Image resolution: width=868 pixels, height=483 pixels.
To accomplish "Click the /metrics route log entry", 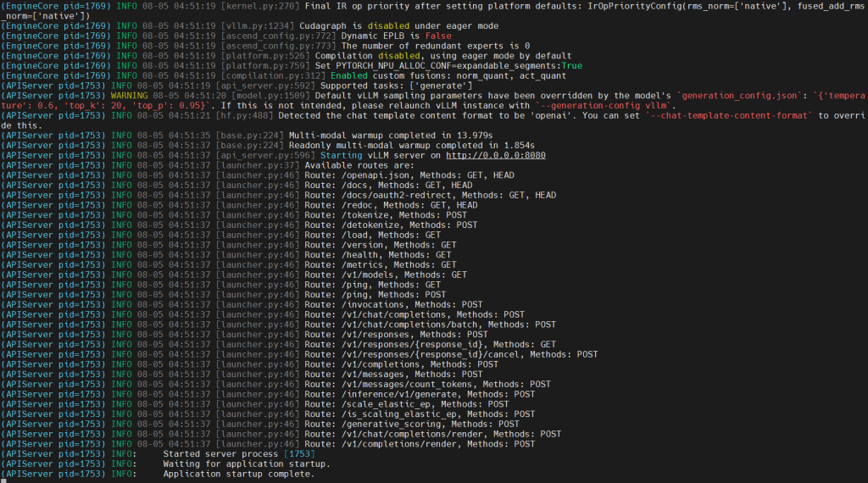I will 229,265.
